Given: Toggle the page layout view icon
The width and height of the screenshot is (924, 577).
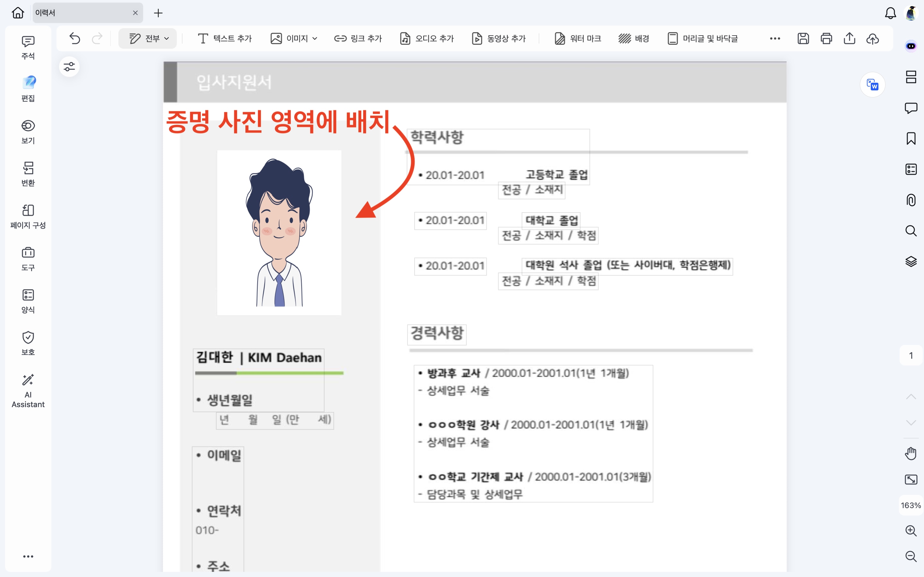Looking at the screenshot, I should [x=911, y=77].
